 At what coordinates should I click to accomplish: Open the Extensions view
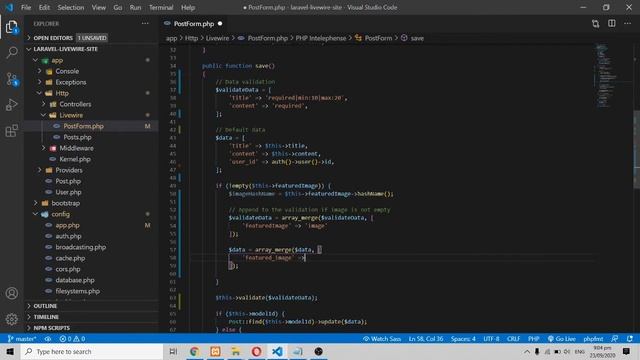pyautogui.click(x=12, y=131)
